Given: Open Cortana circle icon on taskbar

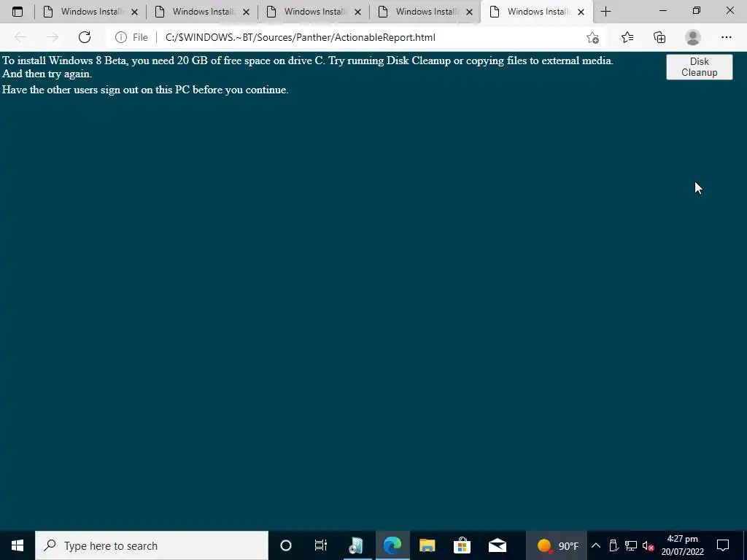Looking at the screenshot, I should pos(286,545).
